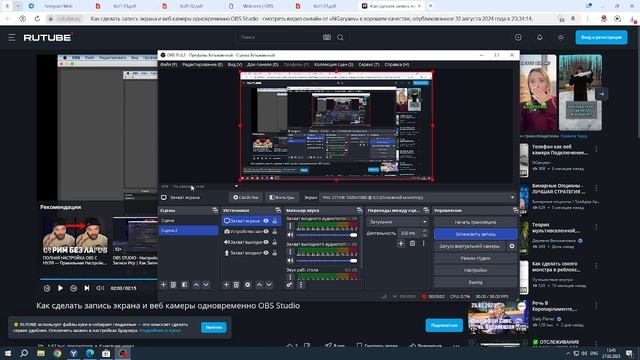Open virtual camera settings gear icon
640x360 pixels.
point(512,246)
